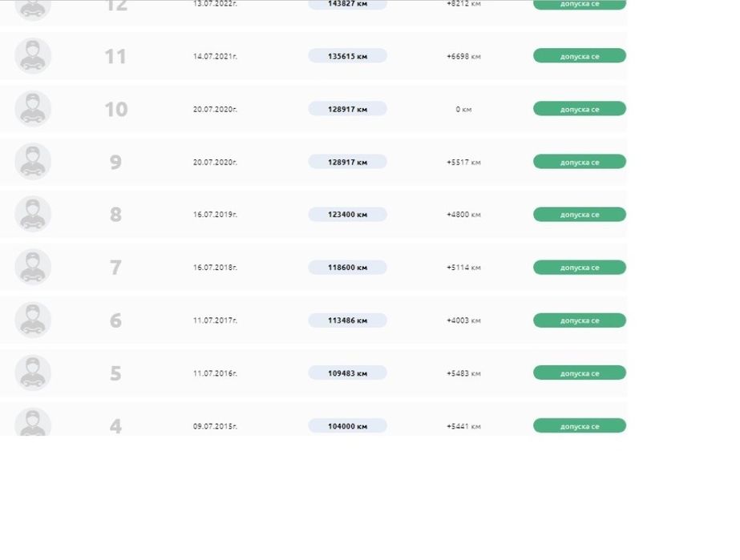Click the green 'допуска се' badge in row 10
Viewport: 740px width, 560px height.
coord(579,109)
